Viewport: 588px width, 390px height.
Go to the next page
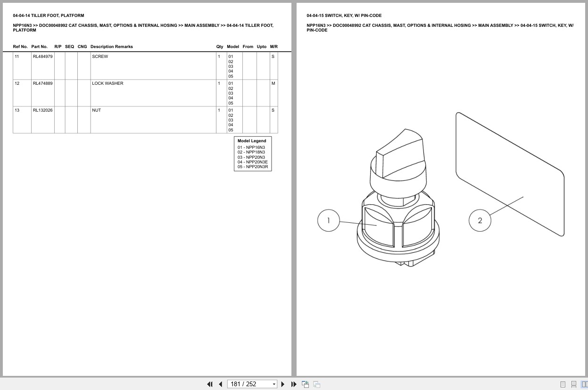(x=283, y=384)
